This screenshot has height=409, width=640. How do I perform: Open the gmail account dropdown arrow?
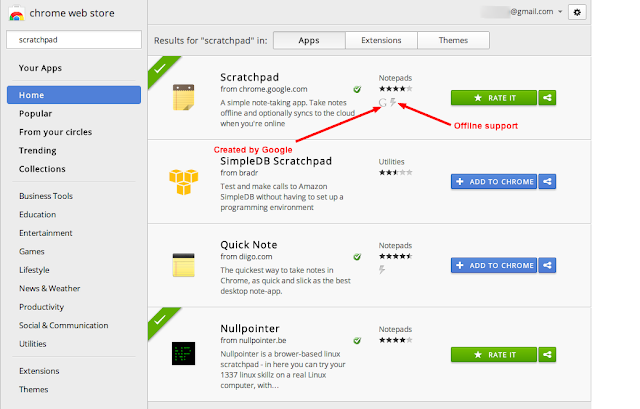coord(560,12)
